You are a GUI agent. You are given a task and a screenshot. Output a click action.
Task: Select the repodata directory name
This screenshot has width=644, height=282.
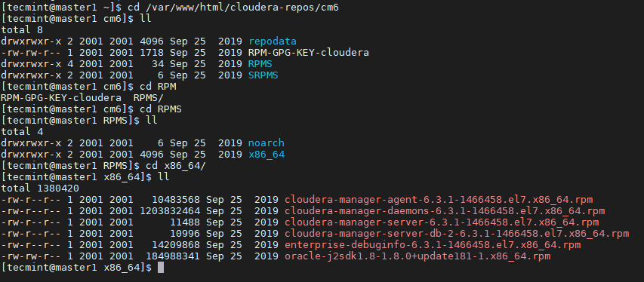(273, 41)
